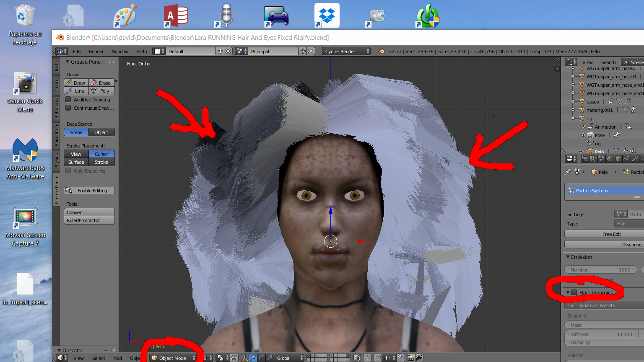Click the bone icon beside Pose
Image resolution: width=644 pixels, height=362 pixels.
coord(617,135)
